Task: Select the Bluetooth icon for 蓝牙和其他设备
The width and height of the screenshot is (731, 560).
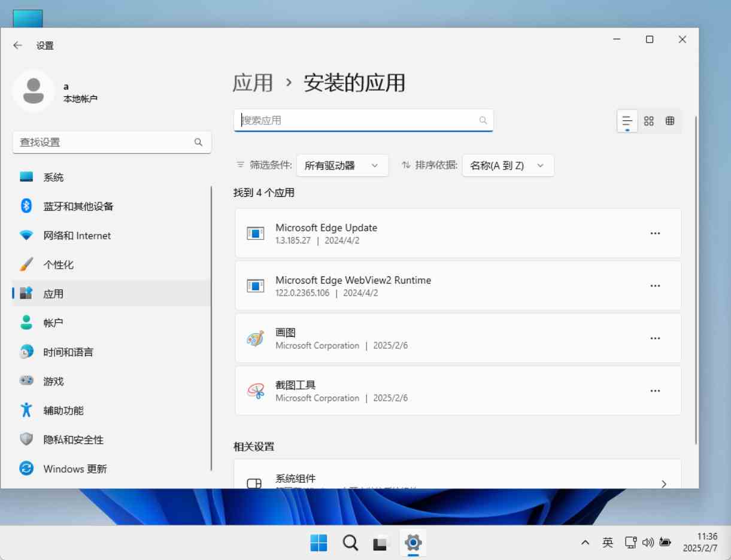Action: click(x=26, y=206)
